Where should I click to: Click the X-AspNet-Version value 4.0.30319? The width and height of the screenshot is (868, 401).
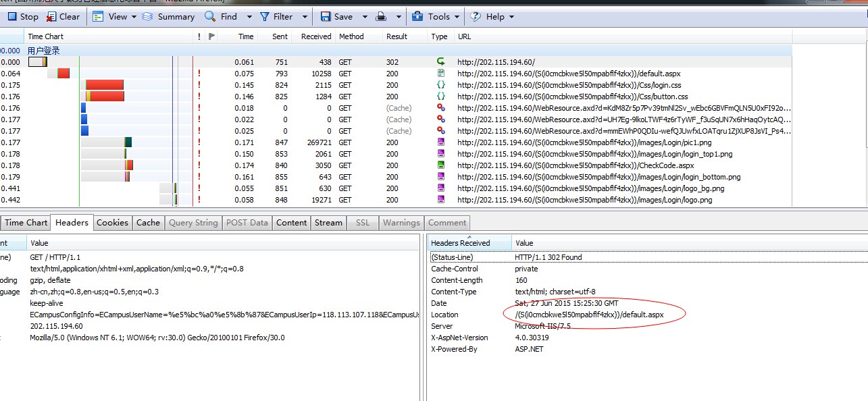(532, 338)
